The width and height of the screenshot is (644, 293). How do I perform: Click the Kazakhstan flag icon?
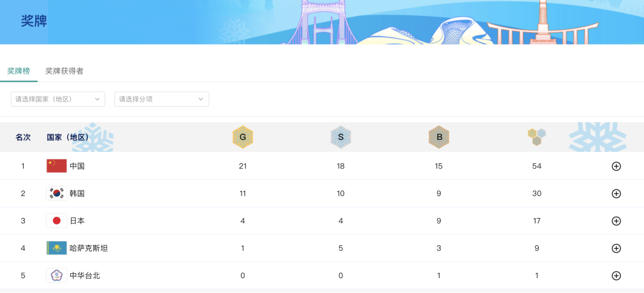click(57, 248)
